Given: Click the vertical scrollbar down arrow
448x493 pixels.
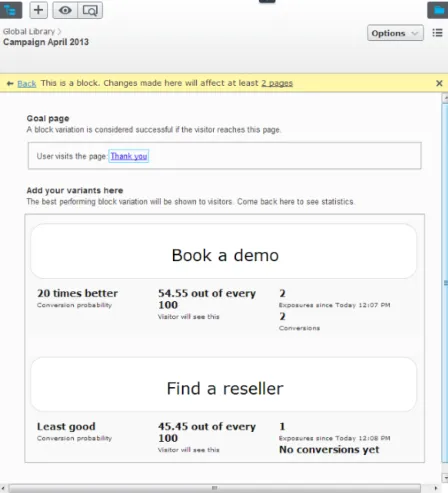Looking at the screenshot, I should [445, 477].
